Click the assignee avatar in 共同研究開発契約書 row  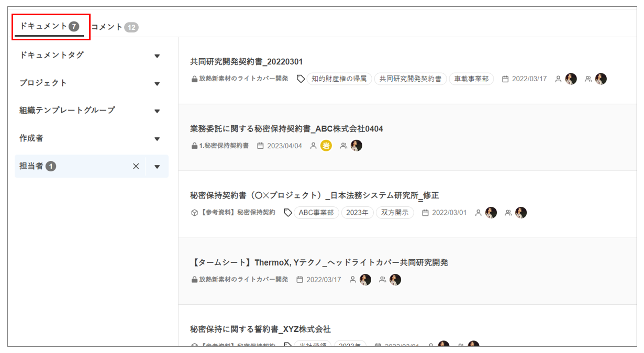[x=571, y=79]
